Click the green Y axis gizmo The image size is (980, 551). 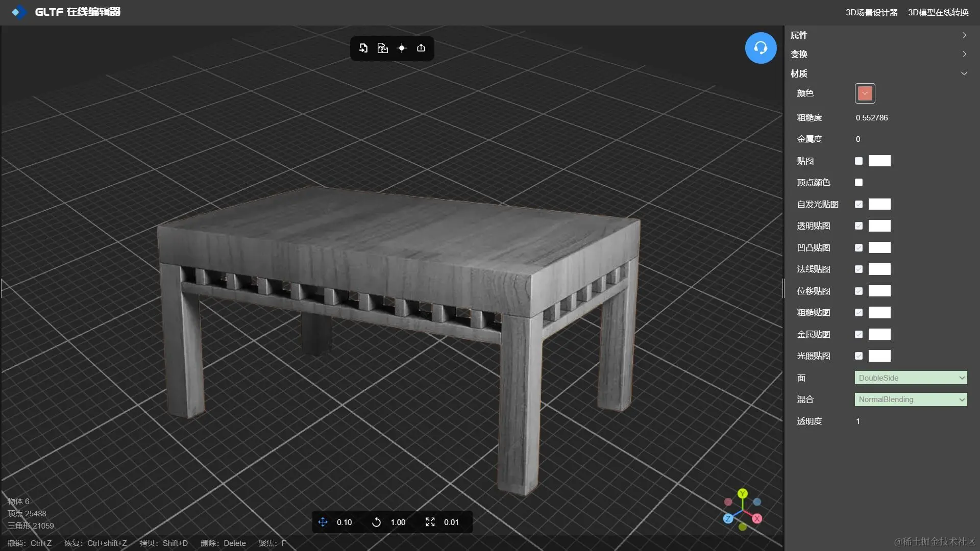[743, 493]
